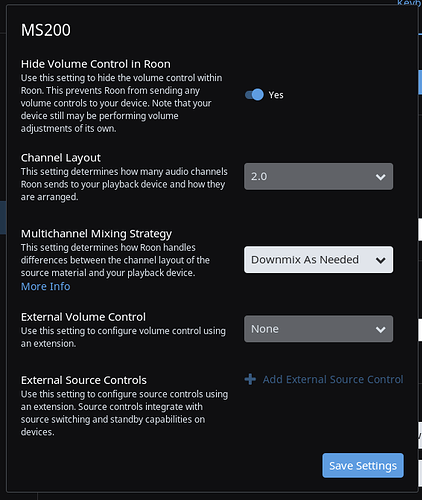Viewport: 422px width, 500px height.
Task: Click Add External Source Control link
Action: pyautogui.click(x=333, y=379)
